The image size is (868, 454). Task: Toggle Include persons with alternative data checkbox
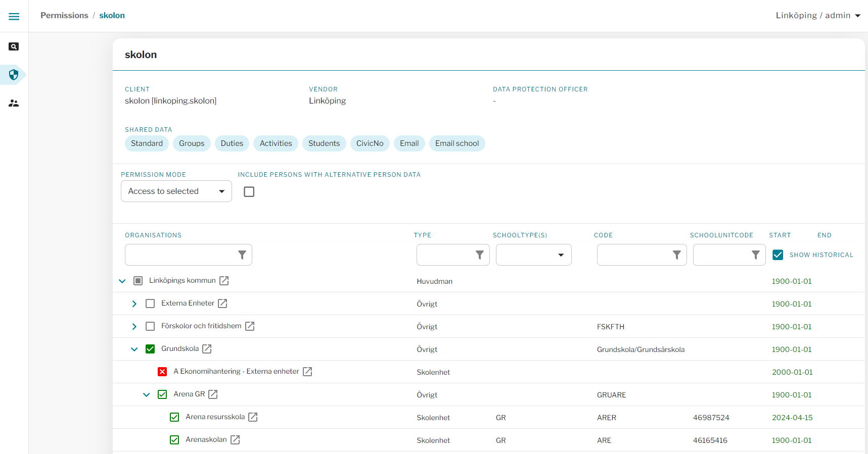point(249,192)
